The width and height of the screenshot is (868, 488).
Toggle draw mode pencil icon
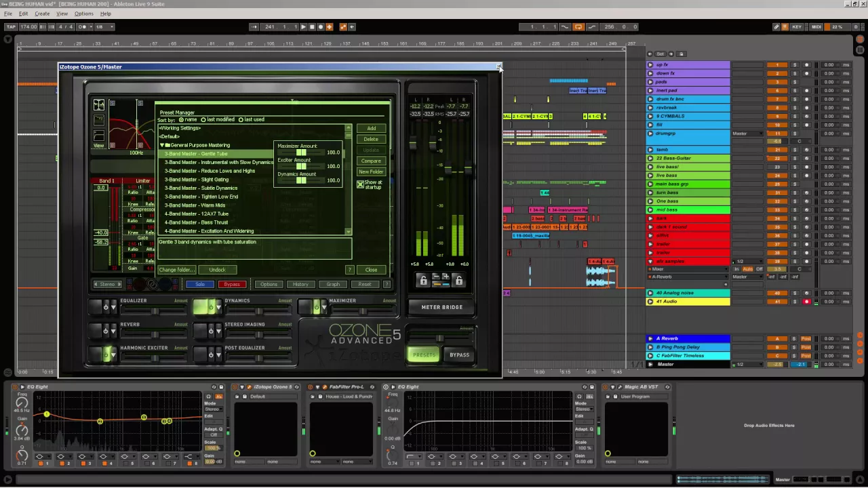[776, 26]
